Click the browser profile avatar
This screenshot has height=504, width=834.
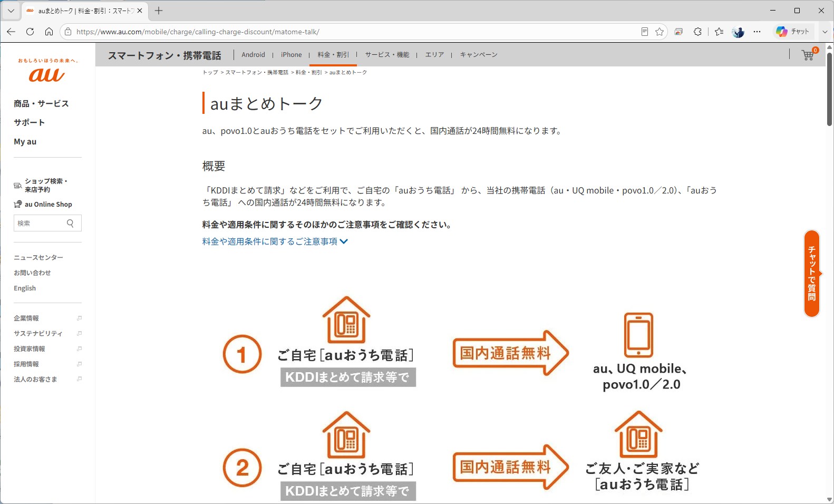738,32
